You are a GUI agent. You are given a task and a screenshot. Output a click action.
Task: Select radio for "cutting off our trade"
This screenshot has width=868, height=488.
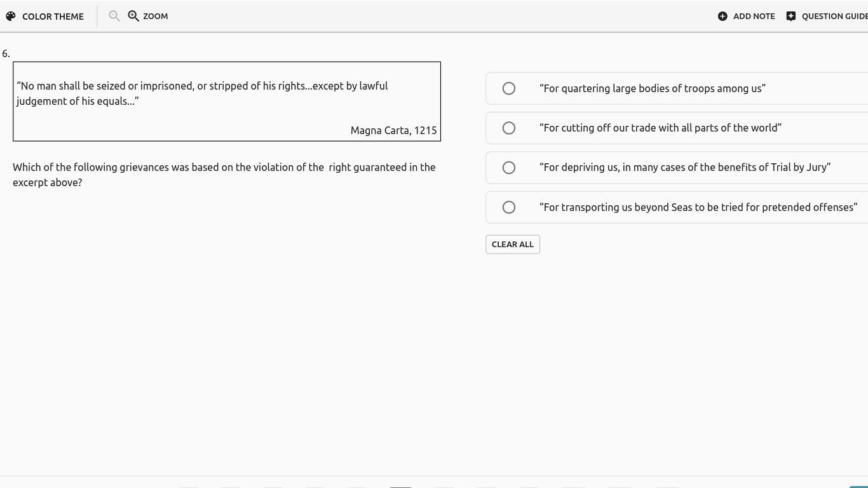509,128
